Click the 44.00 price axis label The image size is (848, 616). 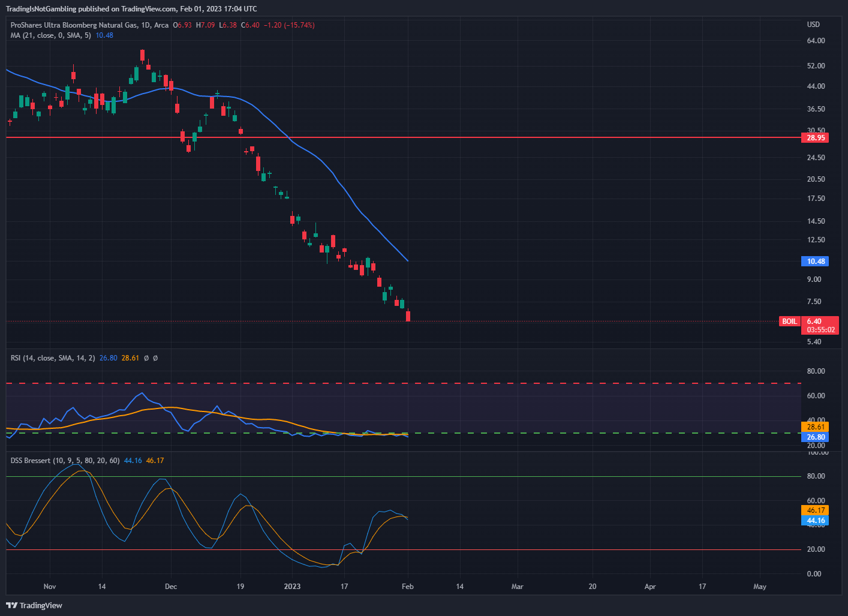tap(816, 86)
